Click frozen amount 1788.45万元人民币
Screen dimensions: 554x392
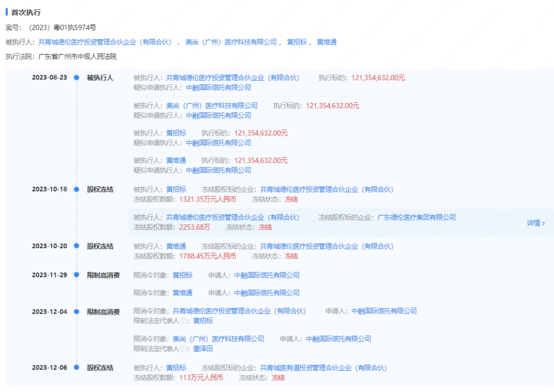pos(207,256)
